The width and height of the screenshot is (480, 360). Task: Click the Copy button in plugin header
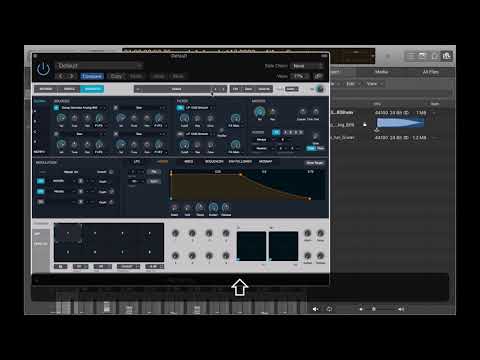[x=116, y=76]
